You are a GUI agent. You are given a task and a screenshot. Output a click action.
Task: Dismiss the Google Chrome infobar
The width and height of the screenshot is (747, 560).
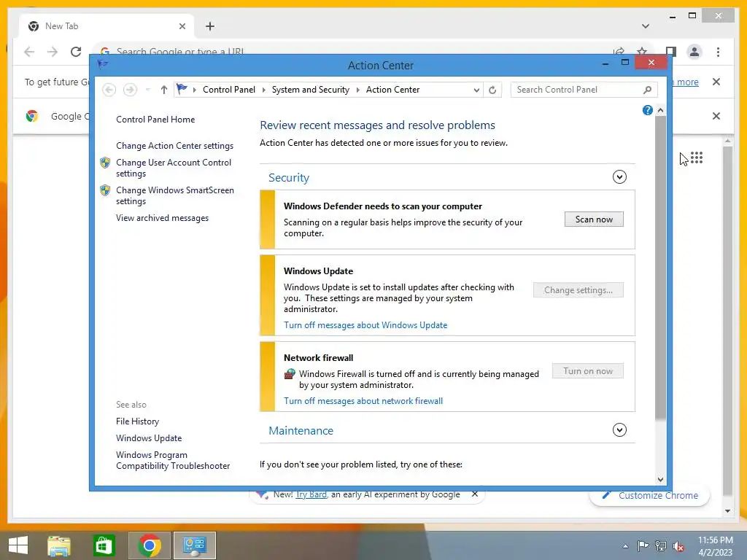[x=716, y=116]
